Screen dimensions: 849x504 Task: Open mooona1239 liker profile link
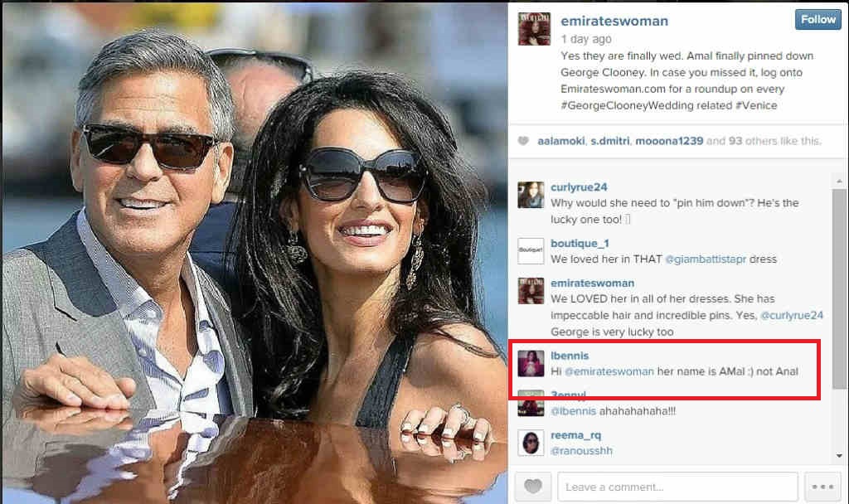click(x=669, y=141)
